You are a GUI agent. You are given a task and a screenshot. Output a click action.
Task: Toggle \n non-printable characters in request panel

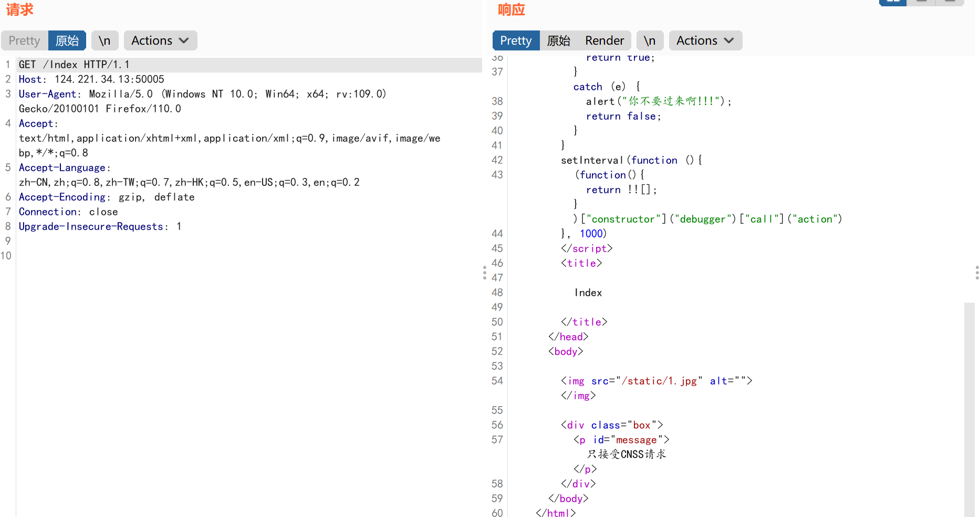[105, 40]
